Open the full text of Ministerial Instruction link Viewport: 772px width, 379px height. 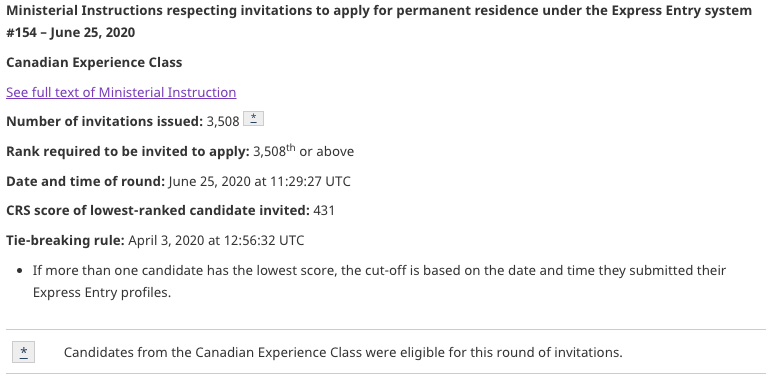(x=121, y=93)
